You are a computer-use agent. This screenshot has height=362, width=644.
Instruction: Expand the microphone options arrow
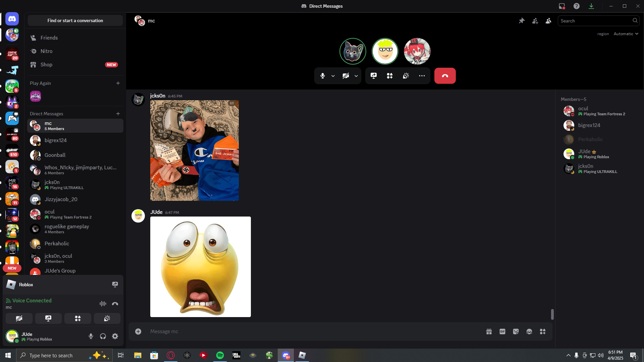[333, 76]
